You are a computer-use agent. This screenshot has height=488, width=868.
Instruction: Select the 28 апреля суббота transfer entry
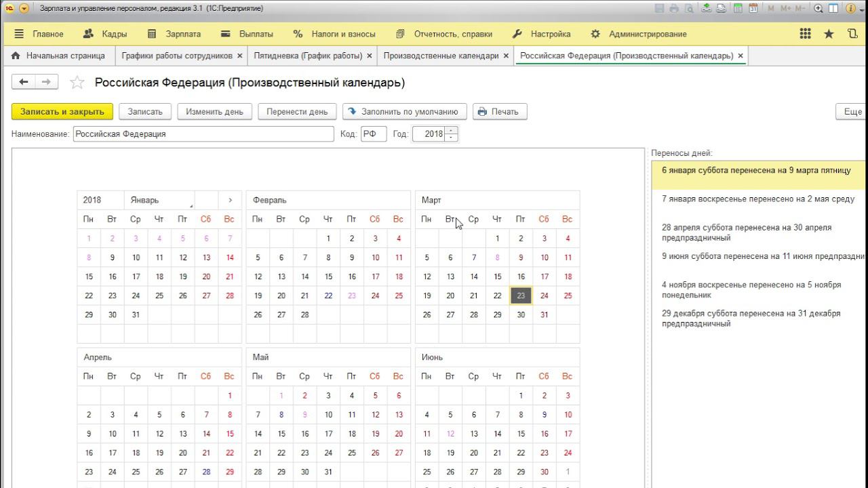pos(759,232)
